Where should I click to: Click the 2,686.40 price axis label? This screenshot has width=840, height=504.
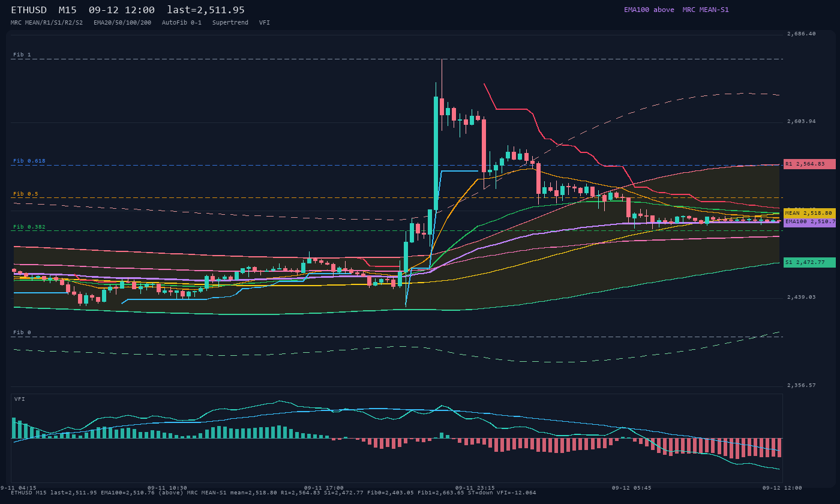(802, 34)
